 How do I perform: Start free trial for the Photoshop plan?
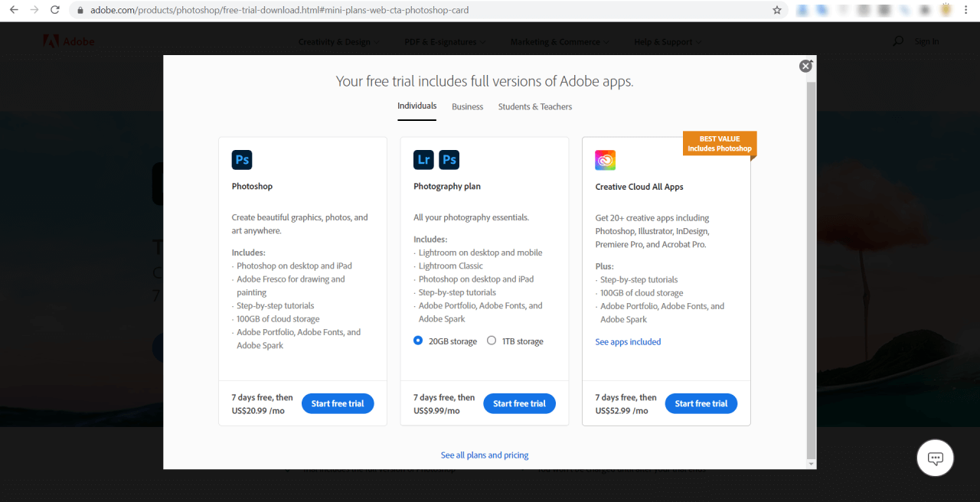338,403
